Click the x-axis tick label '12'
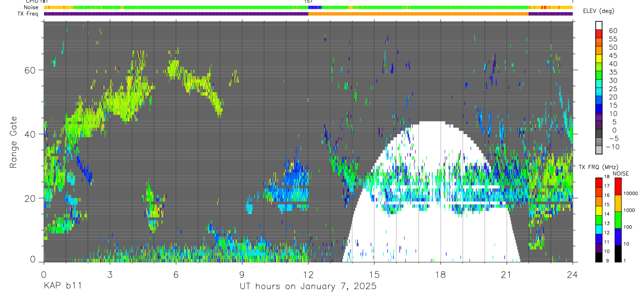 [308, 274]
